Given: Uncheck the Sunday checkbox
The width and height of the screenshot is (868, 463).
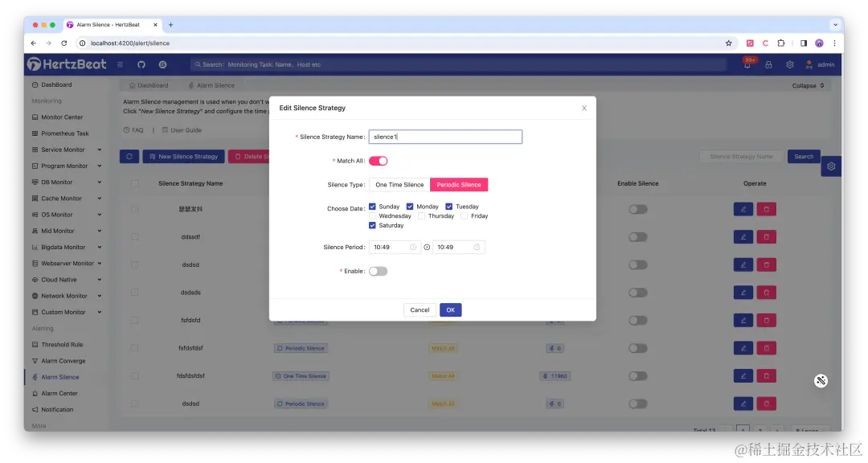Looking at the screenshot, I should point(373,207).
